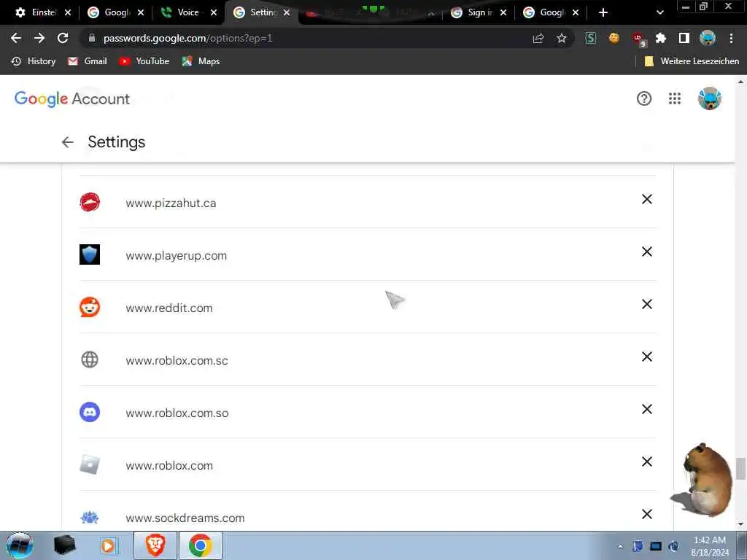Remove www.roblox.com.sc entry
The width and height of the screenshot is (747, 560).
click(646, 357)
